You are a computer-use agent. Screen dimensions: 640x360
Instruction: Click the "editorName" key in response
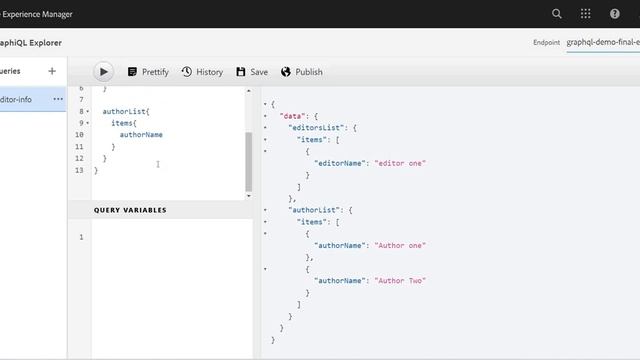coord(340,163)
